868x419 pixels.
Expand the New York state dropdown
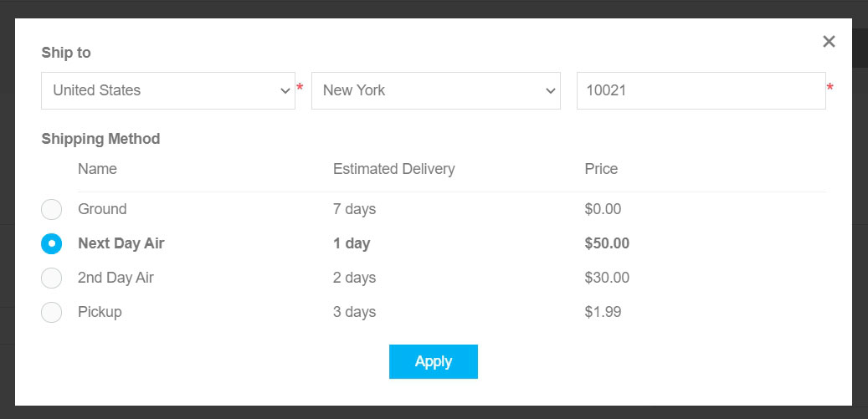[435, 90]
